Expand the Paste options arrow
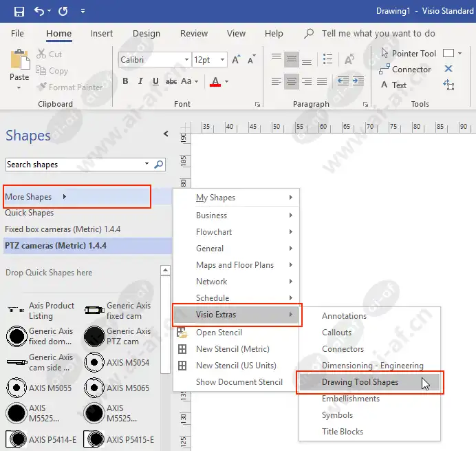The image size is (476, 451). (19, 88)
